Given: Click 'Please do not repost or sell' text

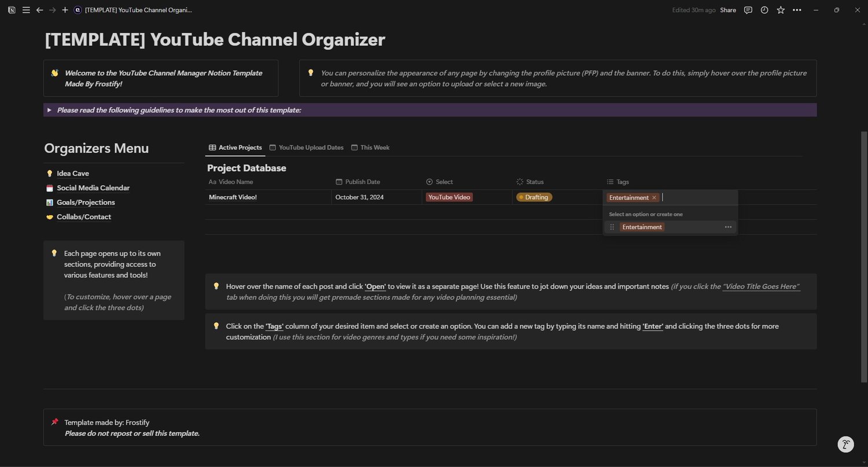Looking at the screenshot, I should (x=132, y=433).
